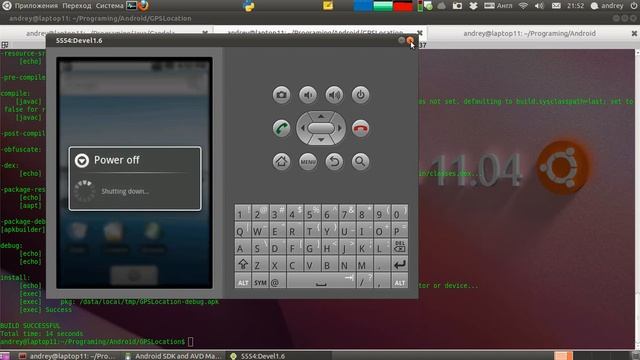Image resolution: width=640 pixels, height=360 pixels.
Task: Click the yellow notes icon in panel
Action: pyautogui.click(x=328, y=5)
